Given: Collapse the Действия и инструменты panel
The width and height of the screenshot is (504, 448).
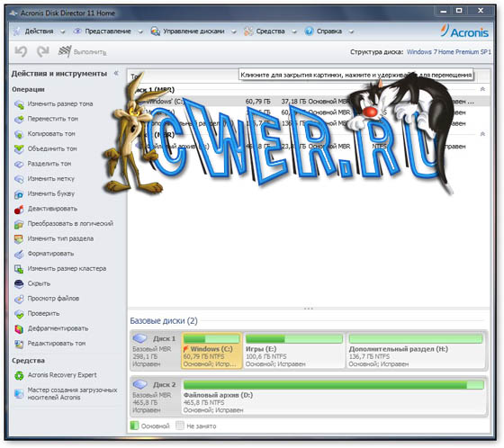Looking at the screenshot, I should 116,74.
